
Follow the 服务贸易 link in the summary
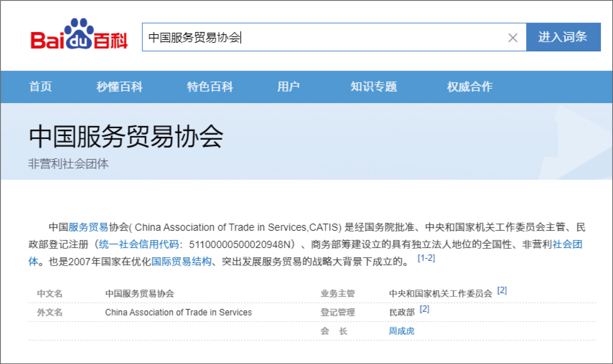pyautogui.click(x=88, y=227)
